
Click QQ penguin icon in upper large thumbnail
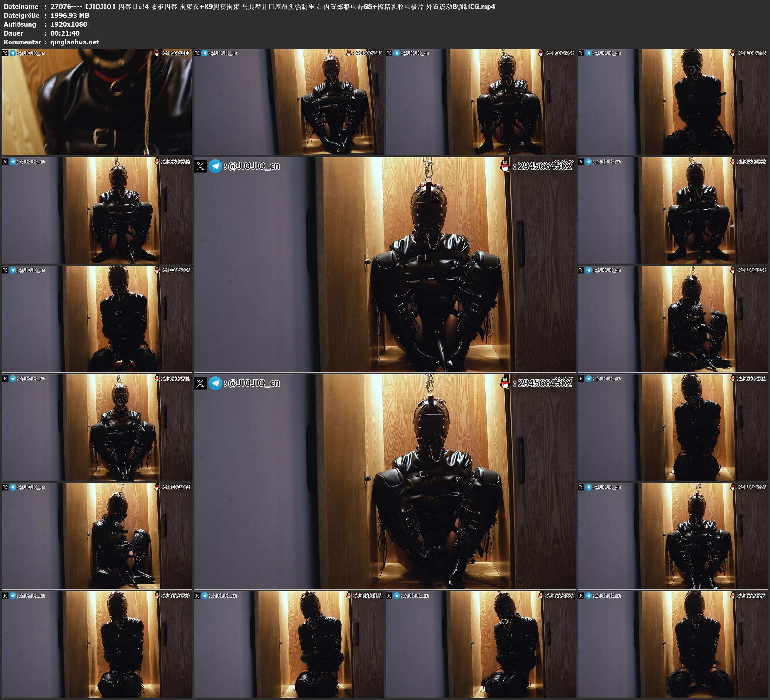tap(505, 166)
